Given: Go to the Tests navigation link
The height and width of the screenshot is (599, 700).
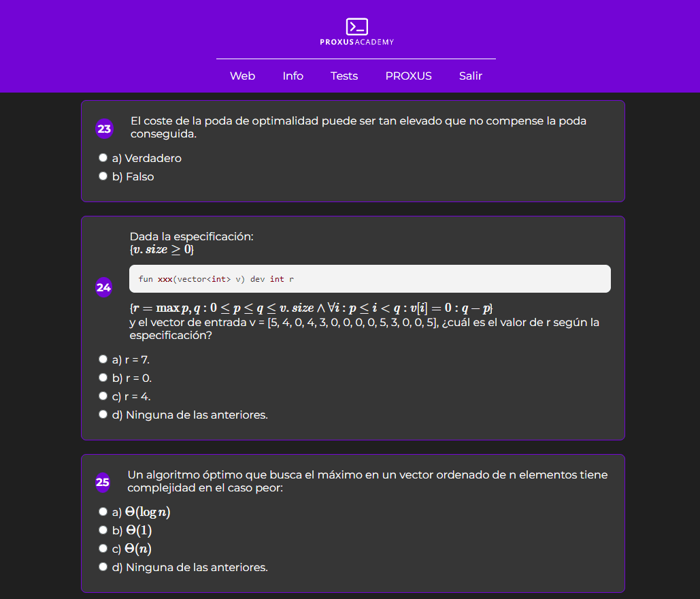Looking at the screenshot, I should [344, 76].
